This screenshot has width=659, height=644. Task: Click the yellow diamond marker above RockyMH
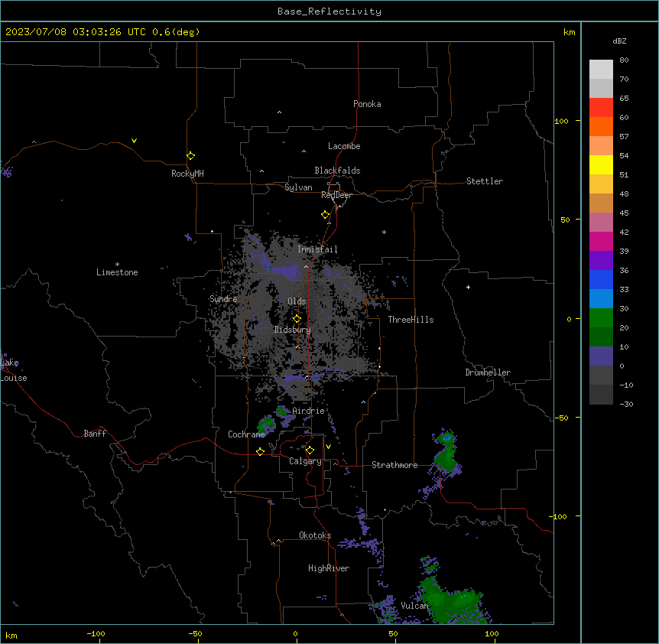190,156
